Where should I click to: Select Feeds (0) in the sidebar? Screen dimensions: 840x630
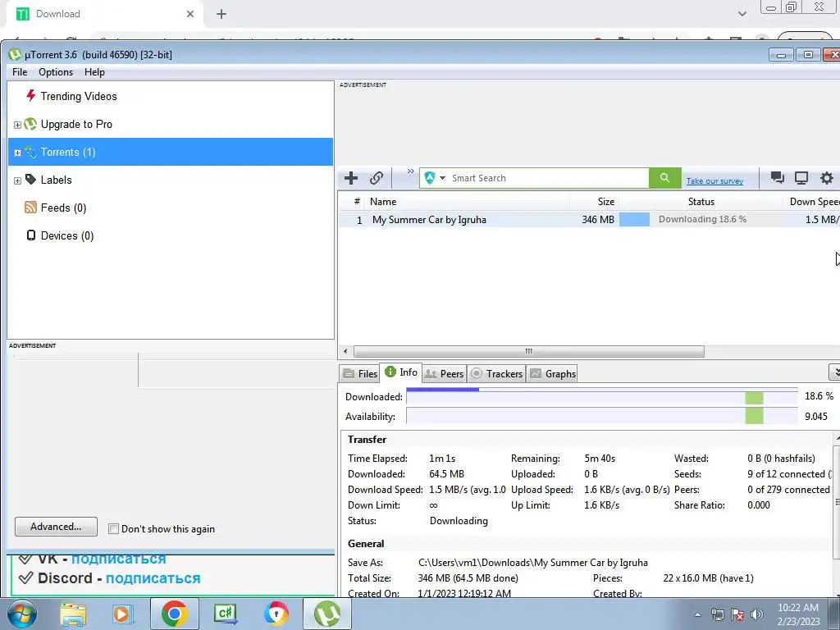pos(63,208)
